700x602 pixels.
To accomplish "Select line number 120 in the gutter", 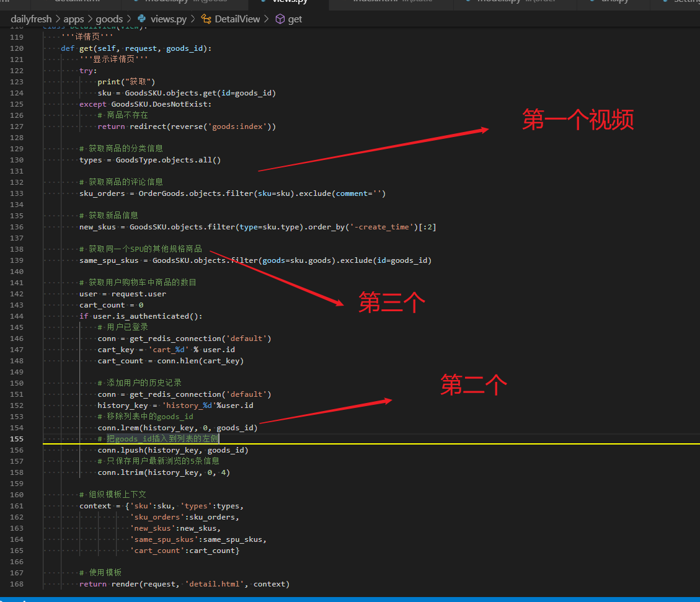I will 17,48.
